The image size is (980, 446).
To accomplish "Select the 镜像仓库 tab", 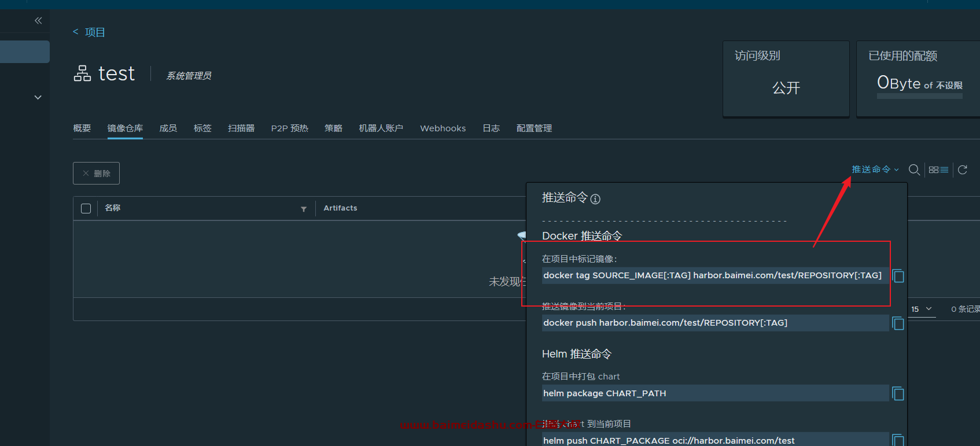I will [x=125, y=128].
